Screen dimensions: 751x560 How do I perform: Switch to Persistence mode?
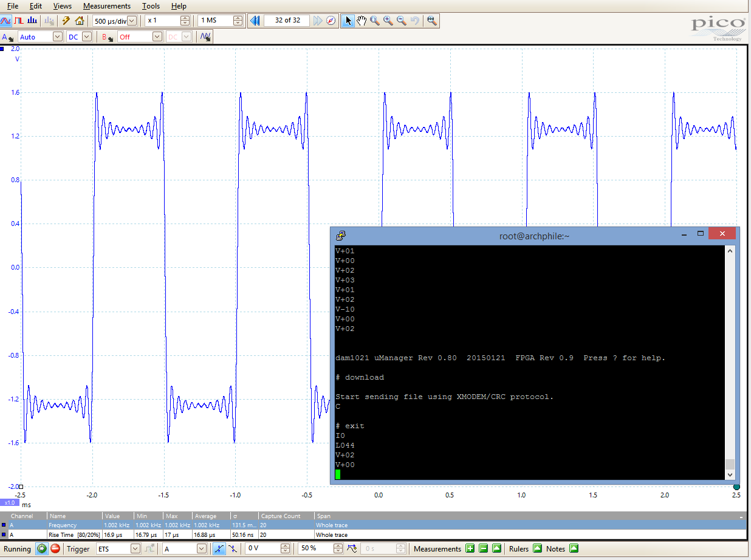click(x=18, y=21)
